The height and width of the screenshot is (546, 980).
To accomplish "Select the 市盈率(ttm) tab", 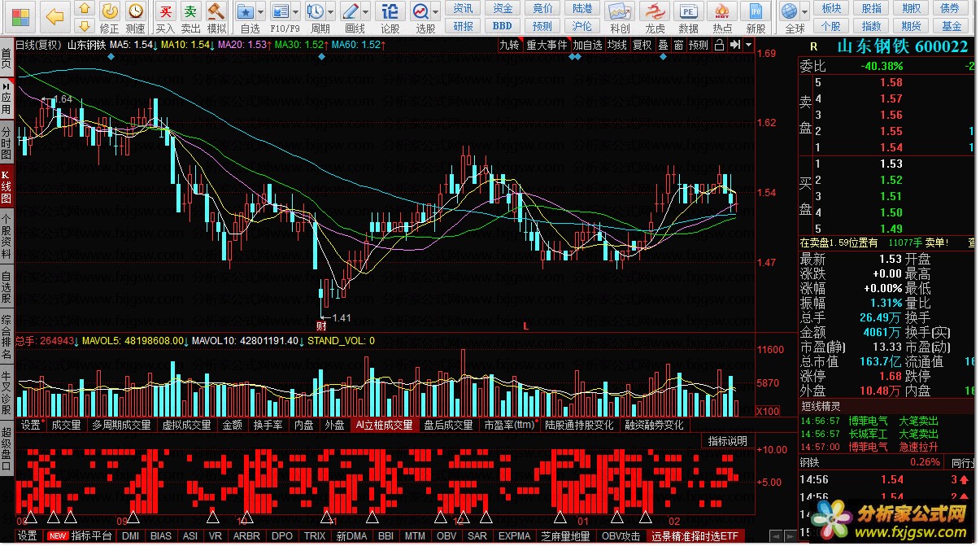I will 511,425.
